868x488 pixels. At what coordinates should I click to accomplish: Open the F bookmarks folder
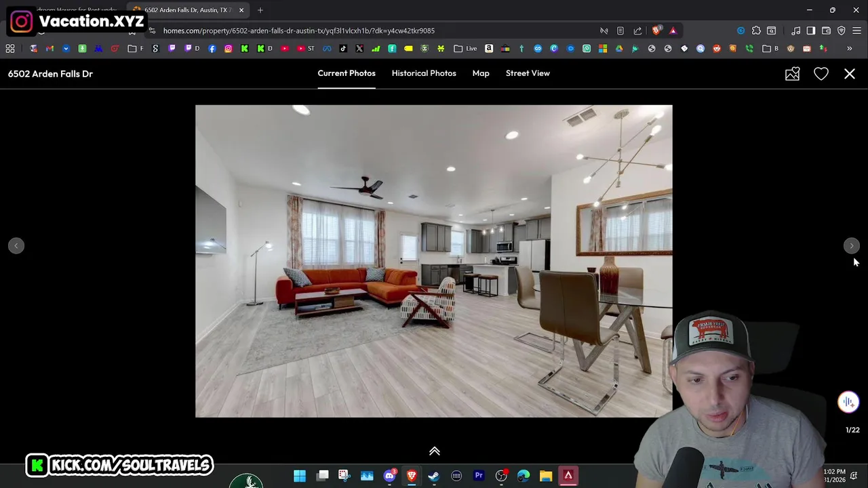pyautogui.click(x=136, y=49)
